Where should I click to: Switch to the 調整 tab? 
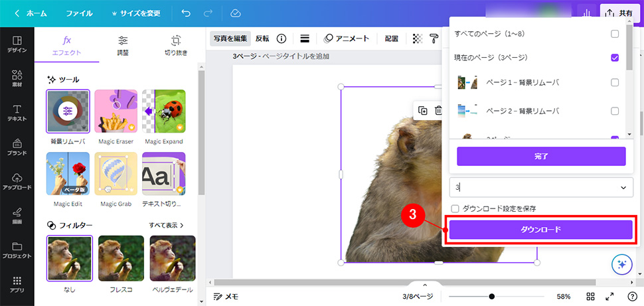123,45
